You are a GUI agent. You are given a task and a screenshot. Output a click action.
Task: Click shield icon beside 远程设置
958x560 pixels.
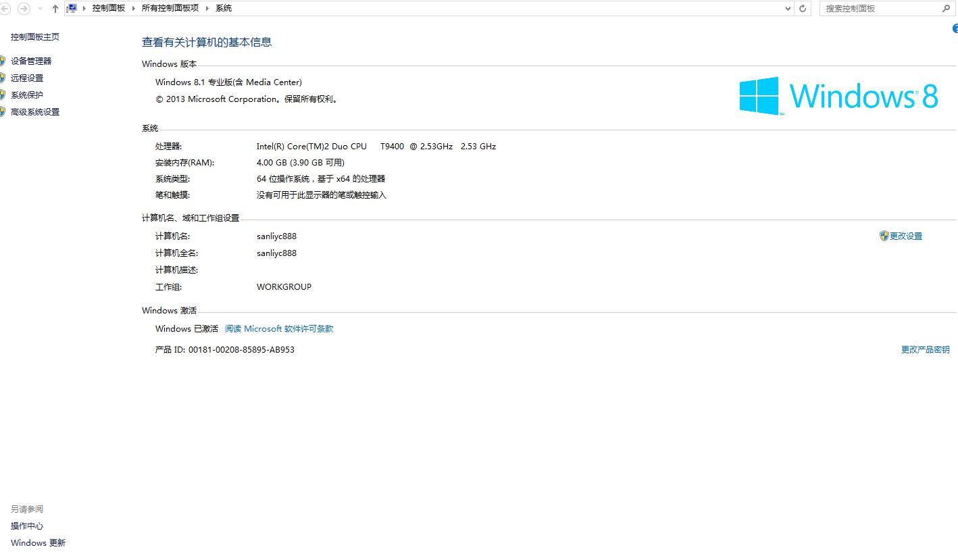point(3,78)
